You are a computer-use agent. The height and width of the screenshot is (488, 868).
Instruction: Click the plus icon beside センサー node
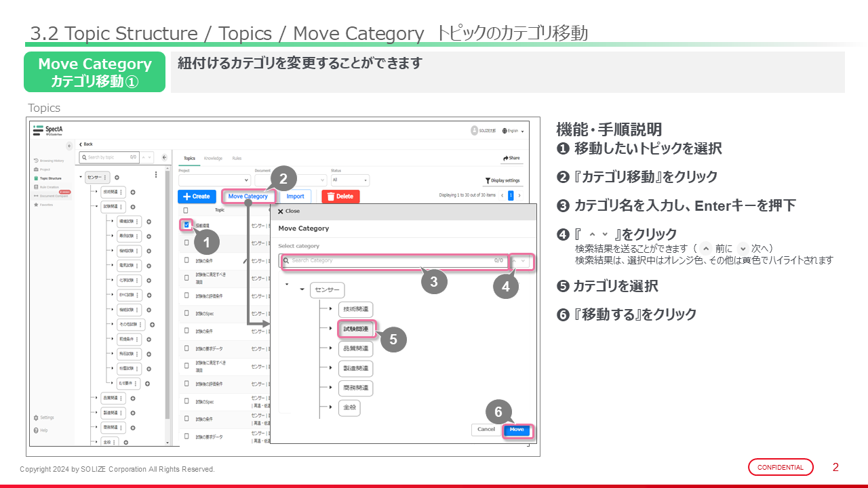pyautogui.click(x=117, y=177)
